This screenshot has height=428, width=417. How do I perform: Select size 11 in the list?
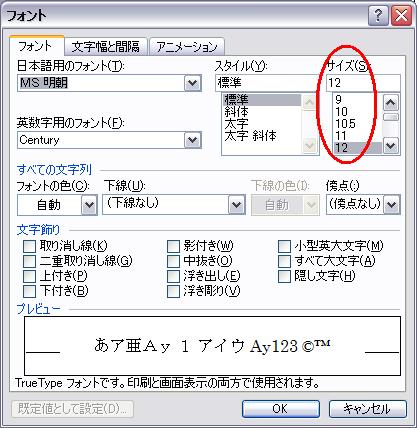[357, 136]
